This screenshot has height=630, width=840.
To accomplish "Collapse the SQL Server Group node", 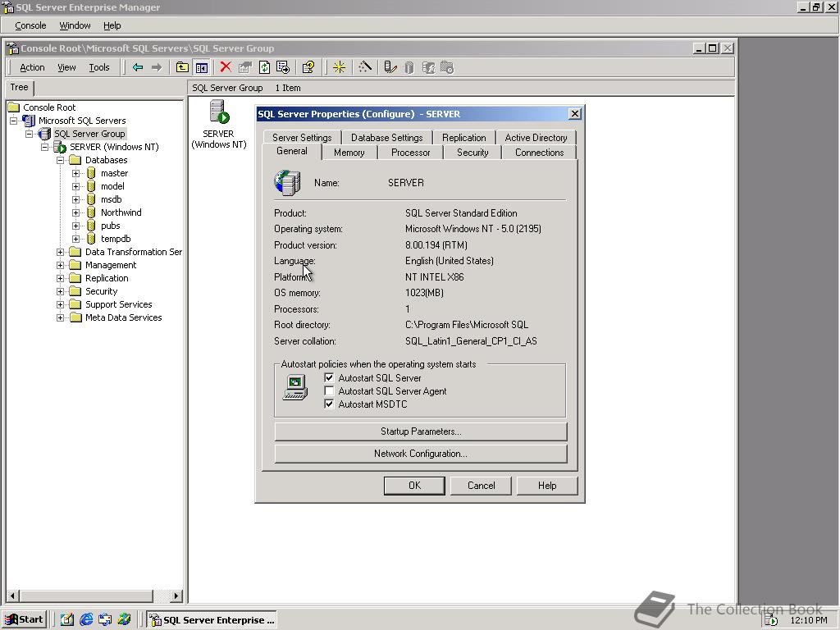I will pos(30,134).
